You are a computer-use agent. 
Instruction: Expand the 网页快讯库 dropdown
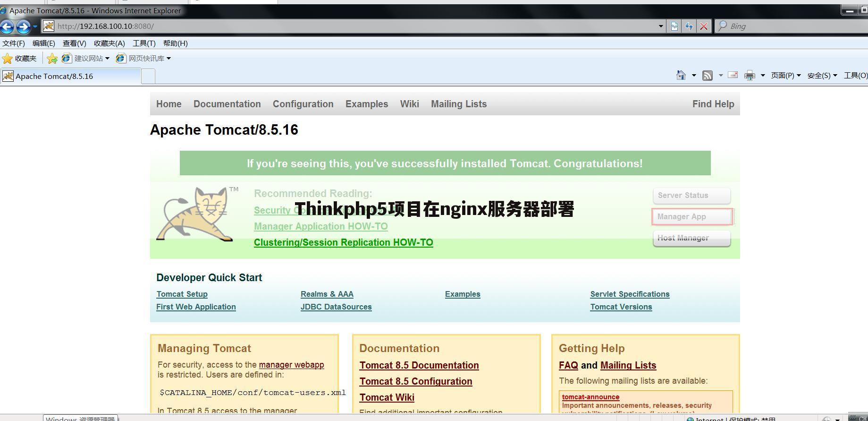tap(169, 59)
